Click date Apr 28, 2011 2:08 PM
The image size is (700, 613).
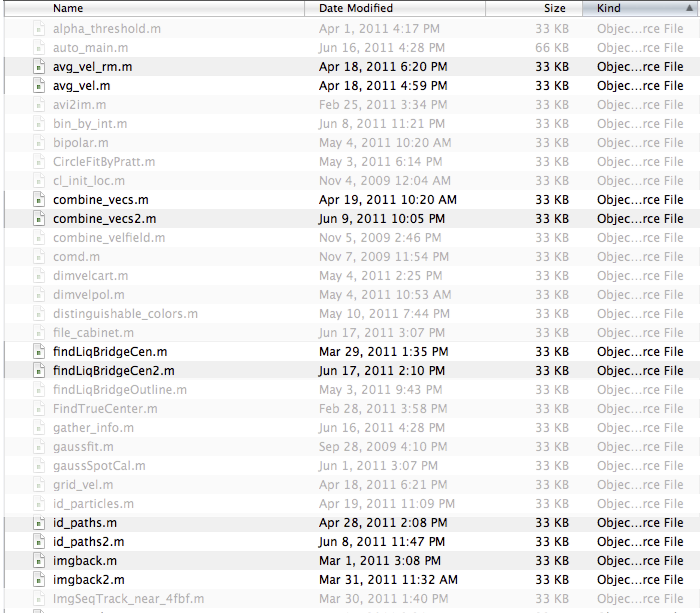tap(383, 523)
